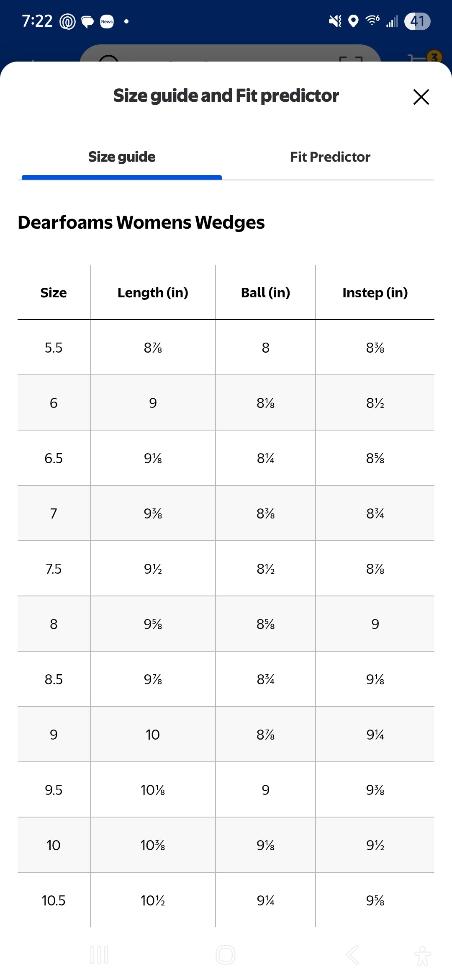Switch to the Fit Predictor tab

click(x=330, y=157)
